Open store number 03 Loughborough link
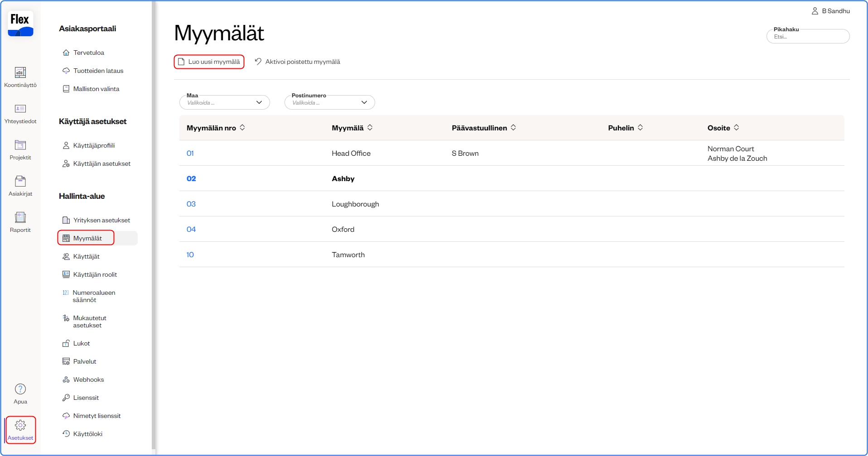This screenshot has height=456, width=868. [x=191, y=204]
